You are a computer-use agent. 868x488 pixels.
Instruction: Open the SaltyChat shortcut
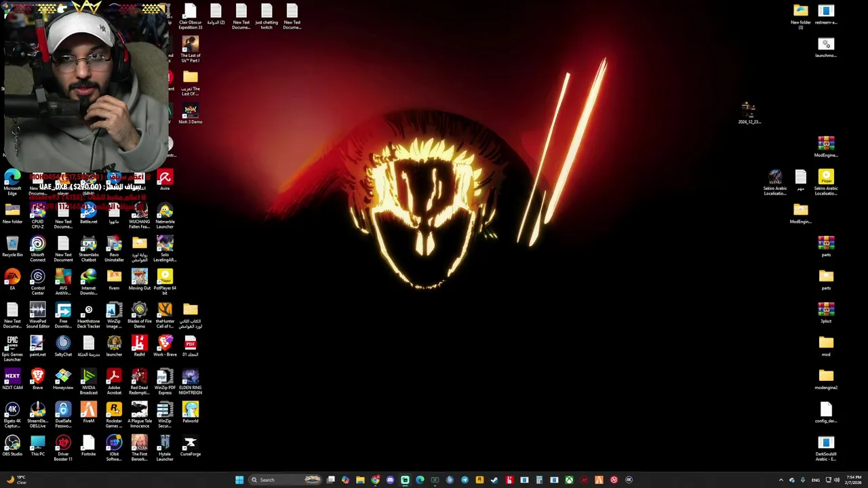(63, 347)
